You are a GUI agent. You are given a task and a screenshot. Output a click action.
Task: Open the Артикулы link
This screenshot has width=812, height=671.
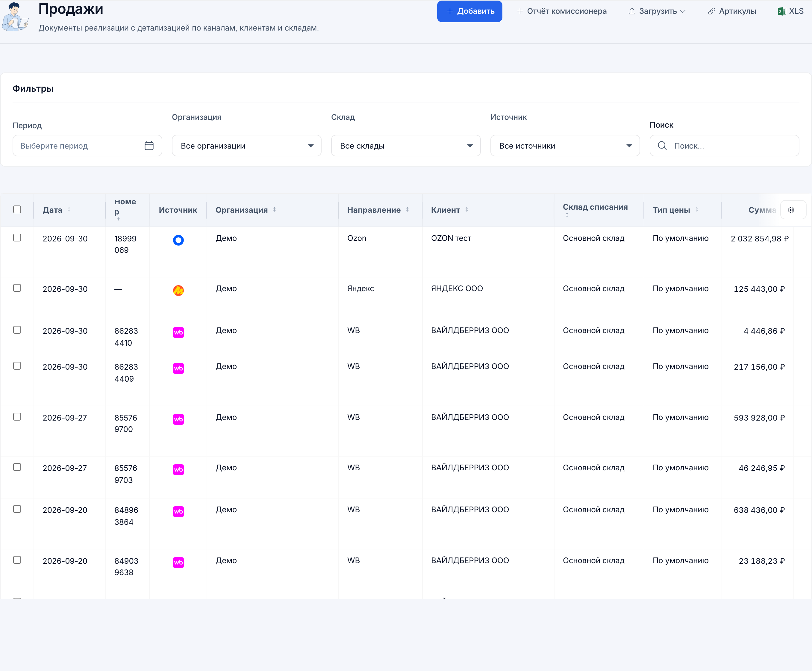[x=732, y=11]
